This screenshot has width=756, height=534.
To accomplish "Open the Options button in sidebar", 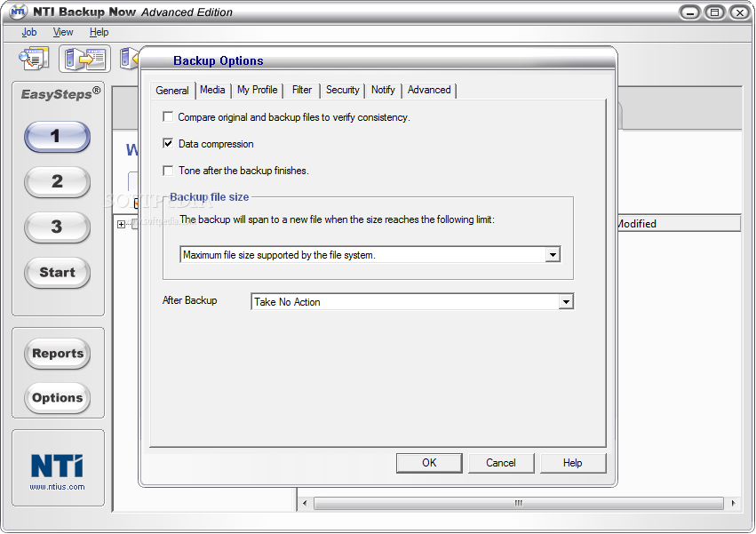I will (58, 398).
